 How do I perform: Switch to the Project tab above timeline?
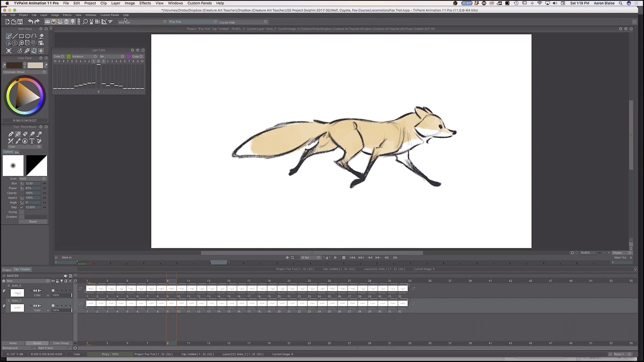point(7,270)
